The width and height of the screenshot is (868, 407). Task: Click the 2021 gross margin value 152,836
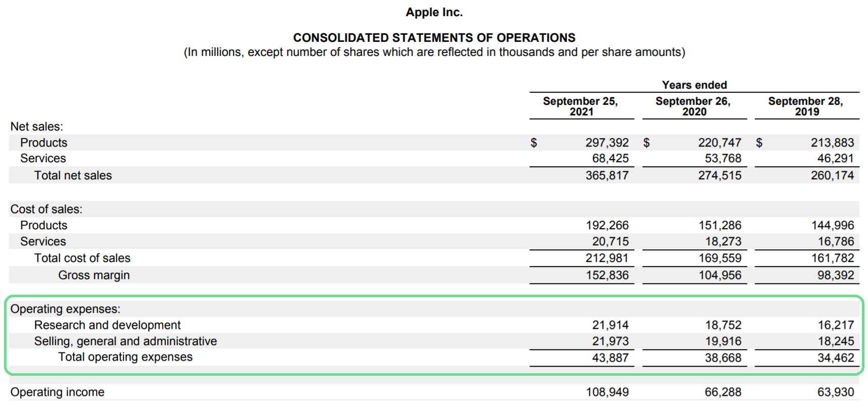[x=607, y=275]
